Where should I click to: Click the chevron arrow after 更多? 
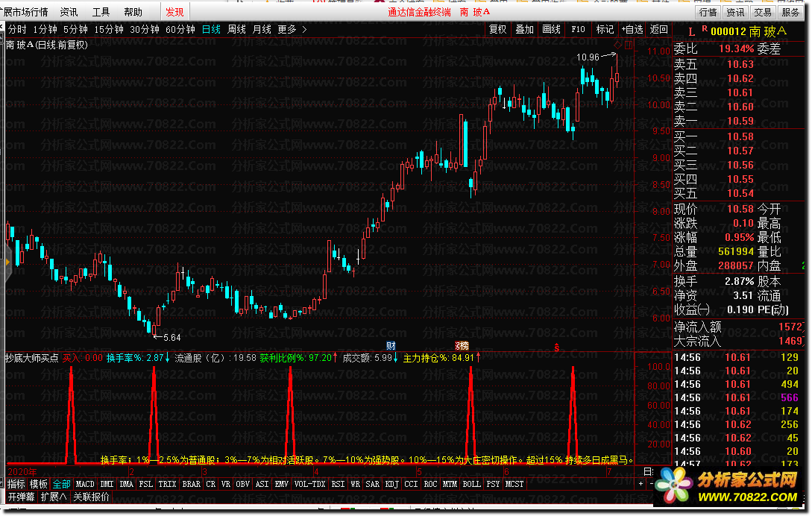click(304, 30)
